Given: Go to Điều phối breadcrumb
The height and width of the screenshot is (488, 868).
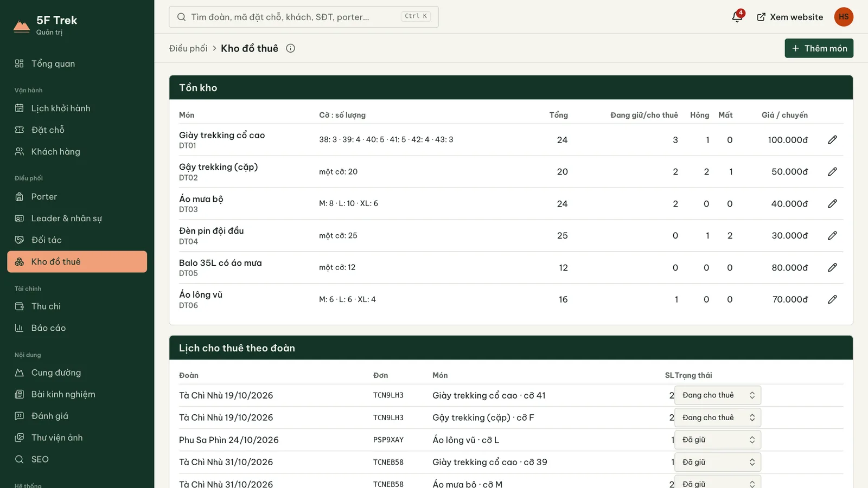Looking at the screenshot, I should point(188,48).
